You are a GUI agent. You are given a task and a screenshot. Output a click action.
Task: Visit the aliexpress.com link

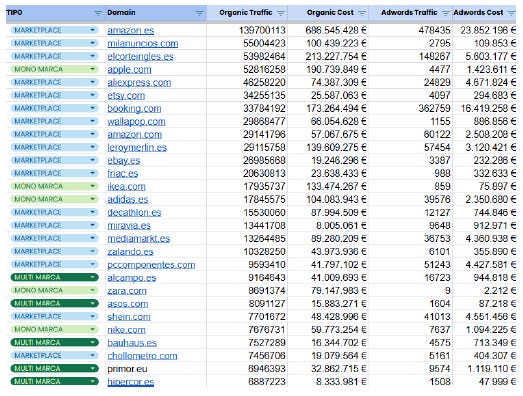139,82
